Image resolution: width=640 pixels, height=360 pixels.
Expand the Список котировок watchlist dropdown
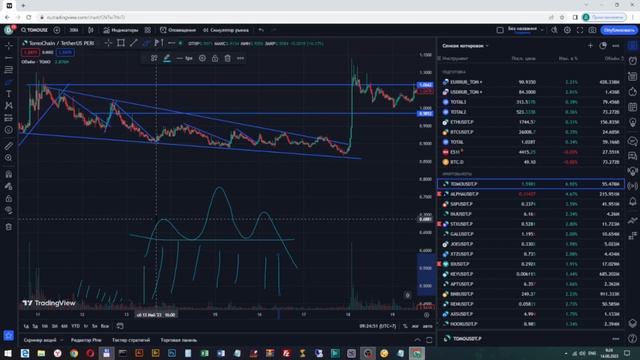point(465,46)
